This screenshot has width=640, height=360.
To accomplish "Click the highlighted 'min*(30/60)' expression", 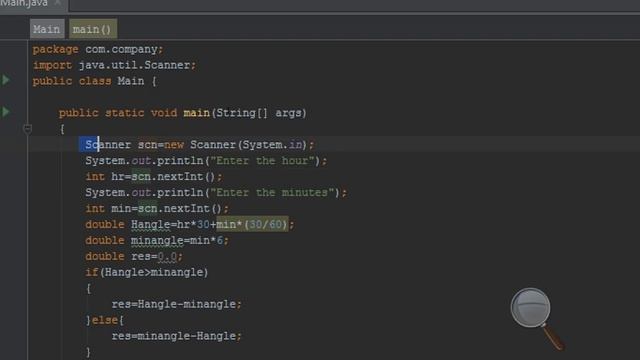I will tap(252, 224).
